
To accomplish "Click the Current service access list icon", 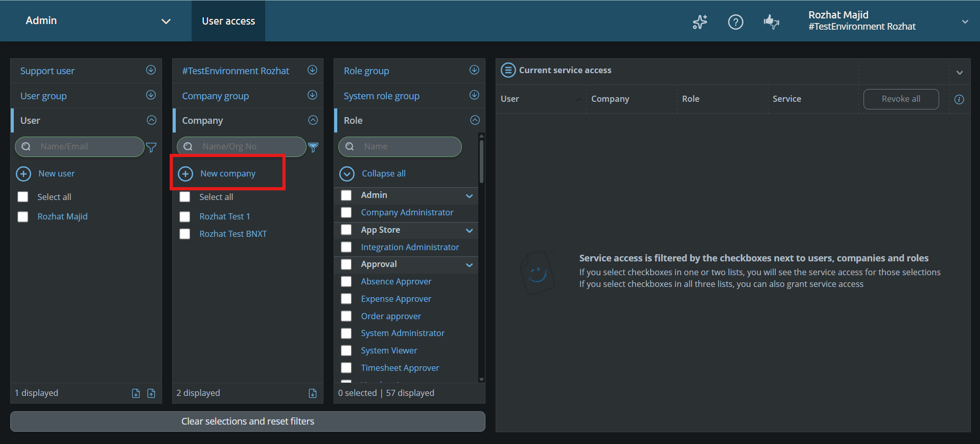I will pos(508,70).
